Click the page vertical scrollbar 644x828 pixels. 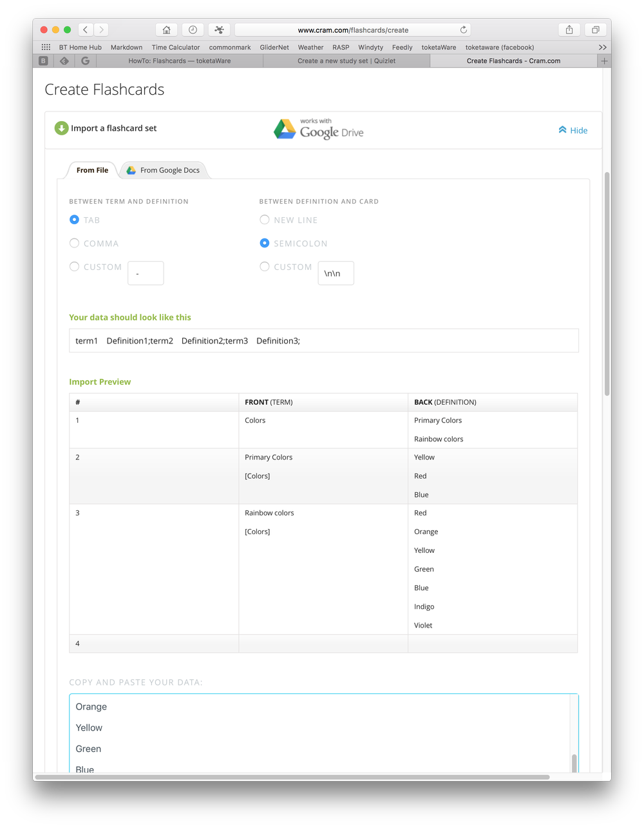[607, 284]
